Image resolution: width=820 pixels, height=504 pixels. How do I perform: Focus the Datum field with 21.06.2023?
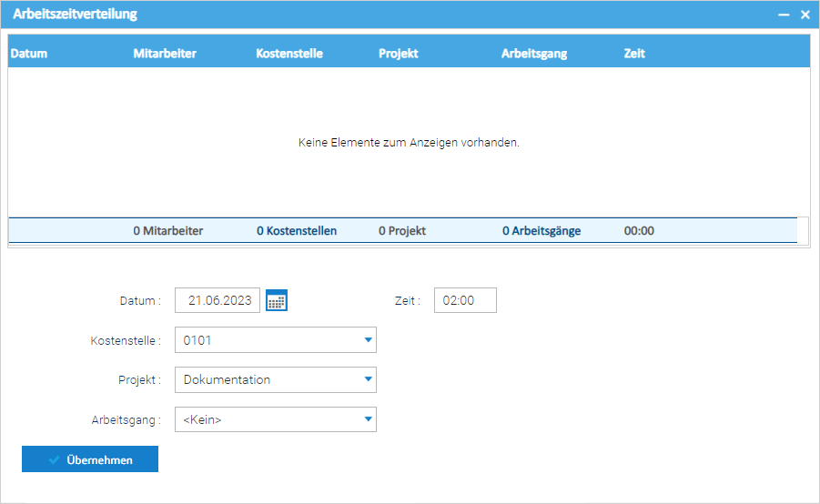pyautogui.click(x=217, y=300)
